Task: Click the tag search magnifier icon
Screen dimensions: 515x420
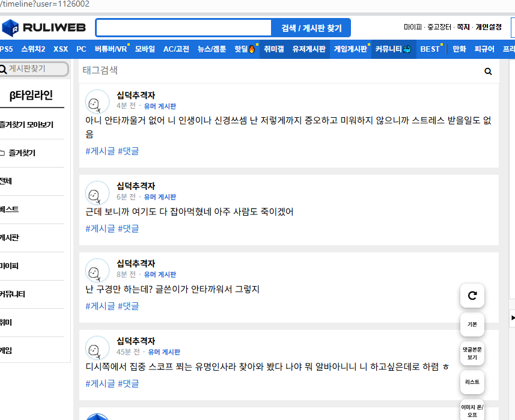Action: click(488, 72)
